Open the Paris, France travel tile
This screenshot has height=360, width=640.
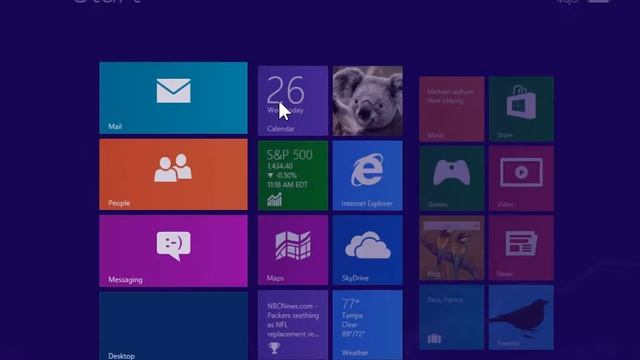[452, 318]
